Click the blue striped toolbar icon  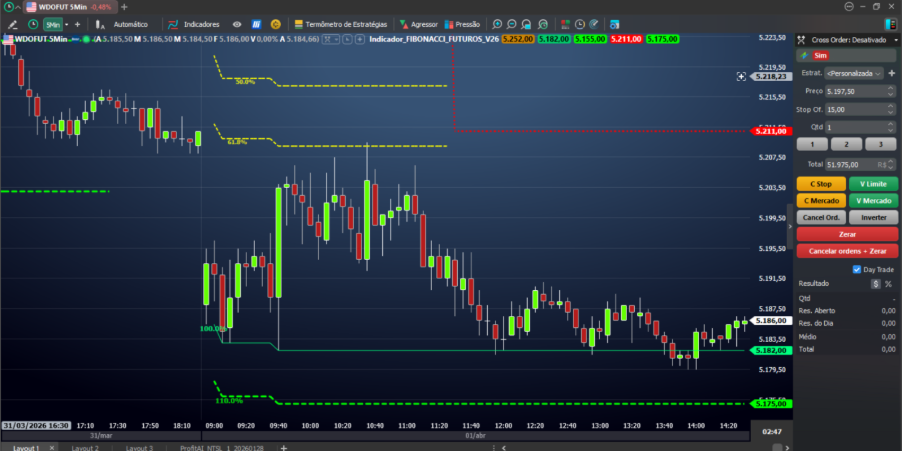click(257, 25)
